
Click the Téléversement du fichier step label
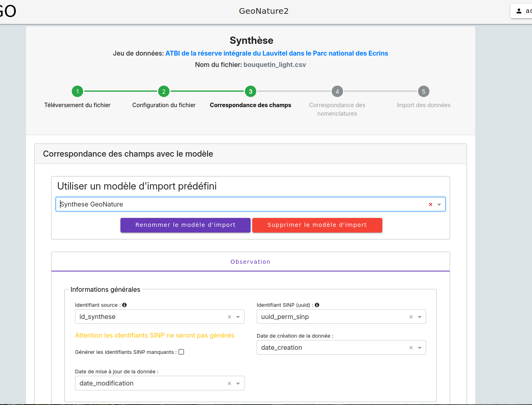[77, 105]
